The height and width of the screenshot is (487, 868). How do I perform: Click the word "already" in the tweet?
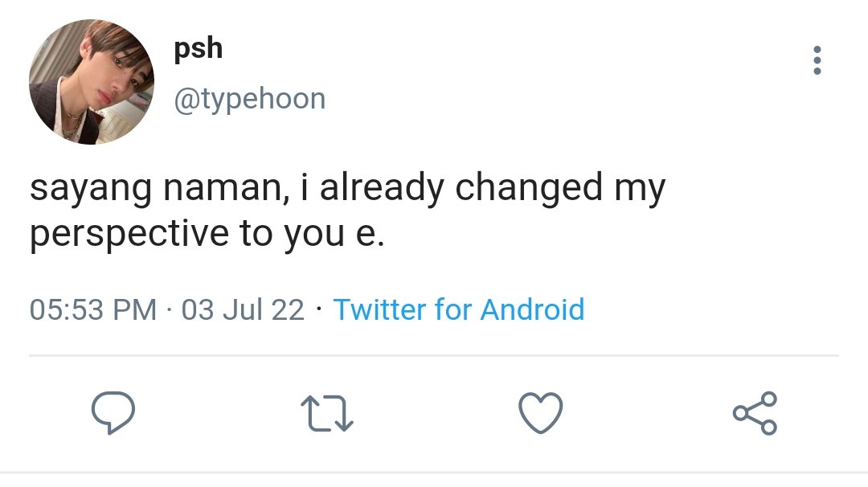click(x=381, y=190)
